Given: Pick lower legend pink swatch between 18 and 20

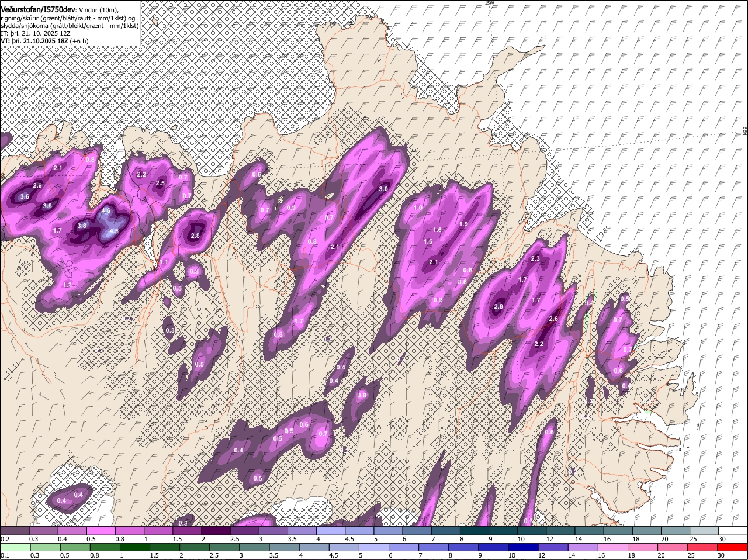Looking at the screenshot, I should pyautogui.click(x=643, y=547).
